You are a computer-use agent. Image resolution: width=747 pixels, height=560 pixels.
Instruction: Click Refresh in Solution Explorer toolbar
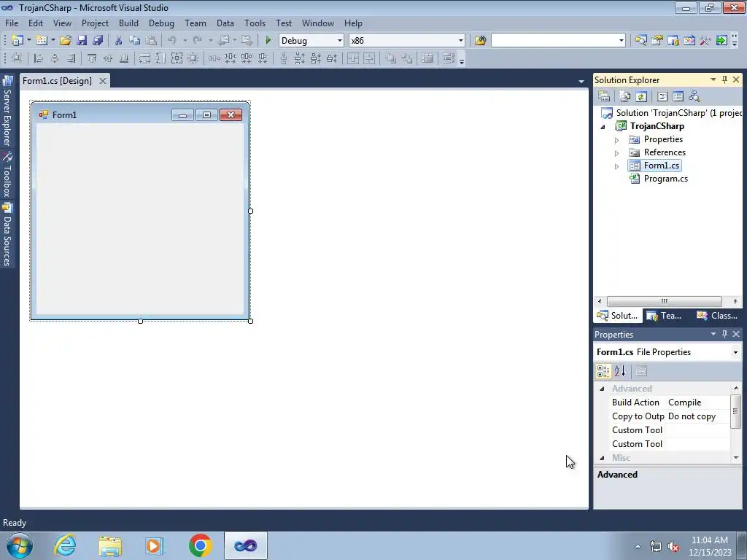point(641,97)
